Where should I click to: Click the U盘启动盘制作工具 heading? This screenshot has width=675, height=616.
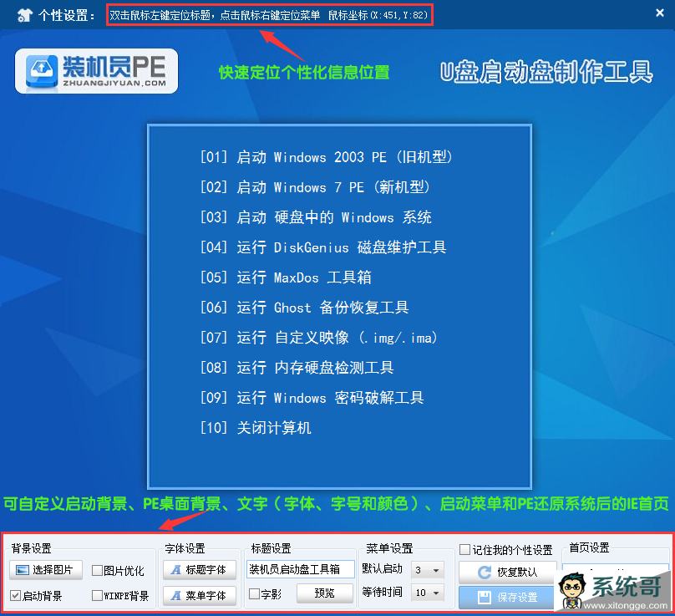pyautogui.click(x=546, y=72)
